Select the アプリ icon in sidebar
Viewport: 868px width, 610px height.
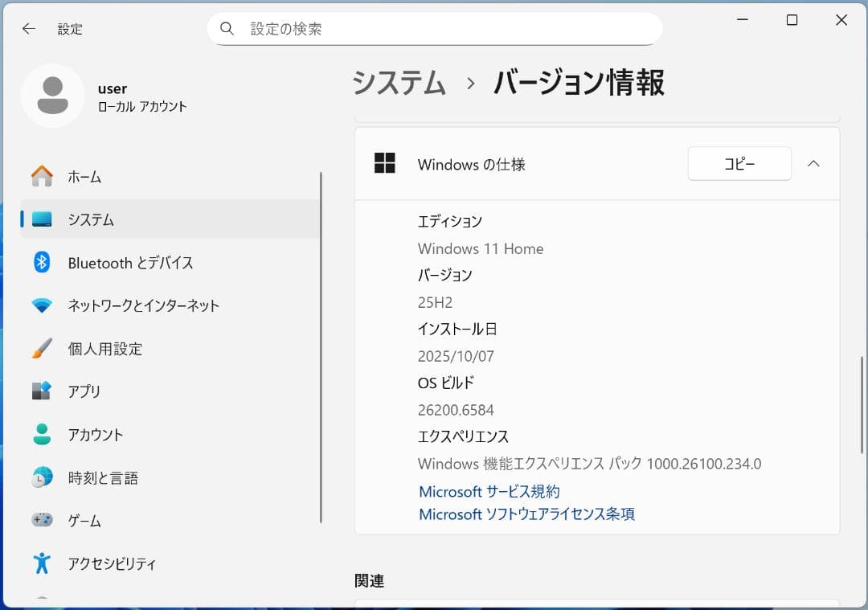click(x=42, y=391)
